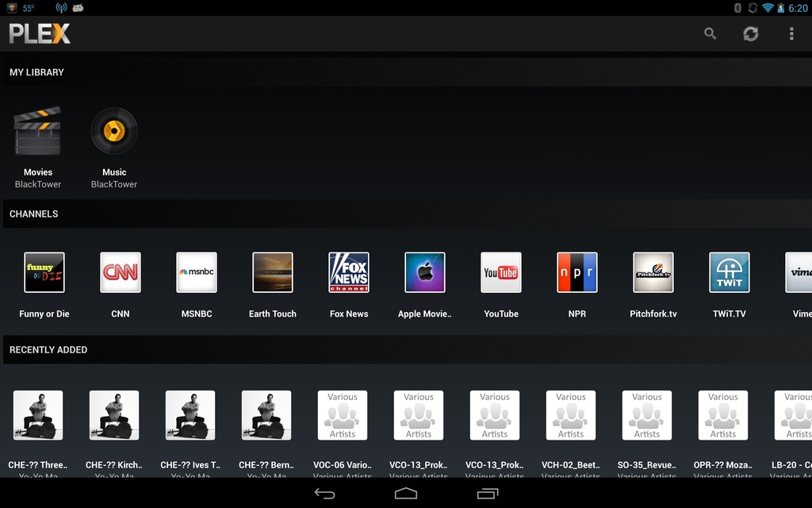
Task: Open LB-20 album thumbnail
Action: (793, 415)
